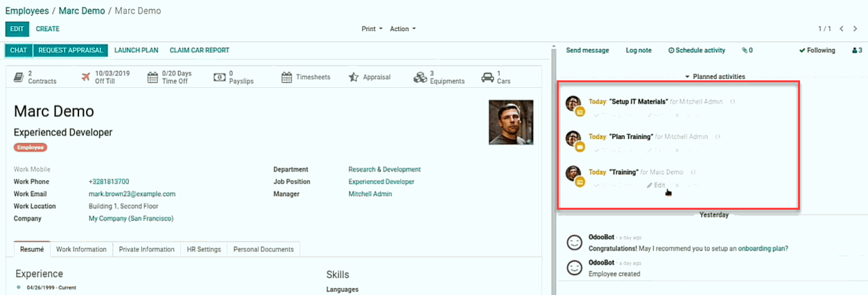Screen dimensions: 868x295
Task: Click the Request Appraisal button
Action: [x=71, y=51]
